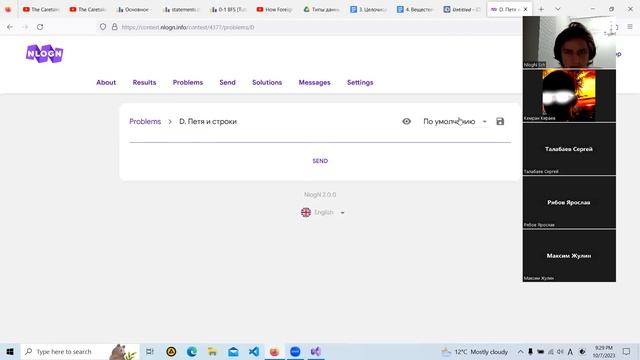Select the sunset avatar participant tile

click(569, 96)
